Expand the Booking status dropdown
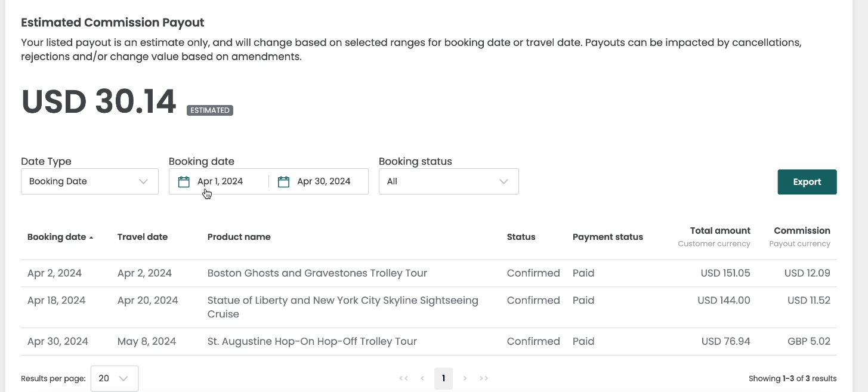The width and height of the screenshot is (868, 392). 449,181
